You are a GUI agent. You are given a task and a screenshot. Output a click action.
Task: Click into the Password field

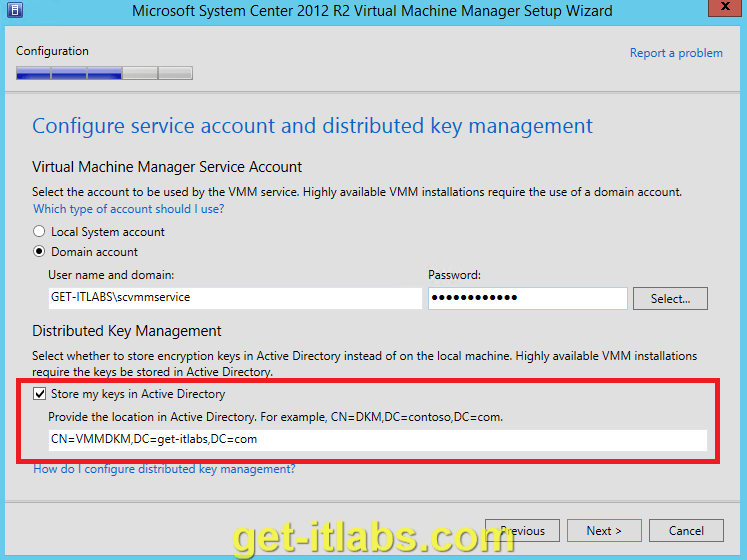[x=527, y=298]
